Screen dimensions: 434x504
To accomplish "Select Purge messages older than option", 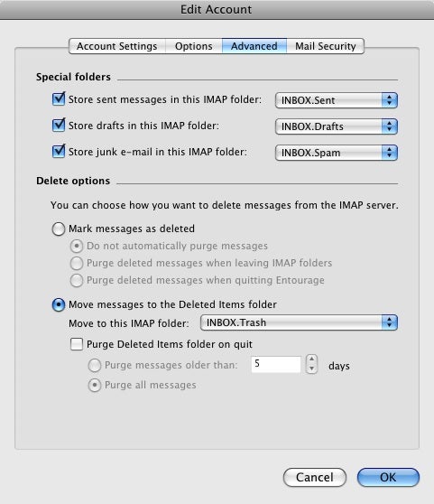I will pos(95,366).
